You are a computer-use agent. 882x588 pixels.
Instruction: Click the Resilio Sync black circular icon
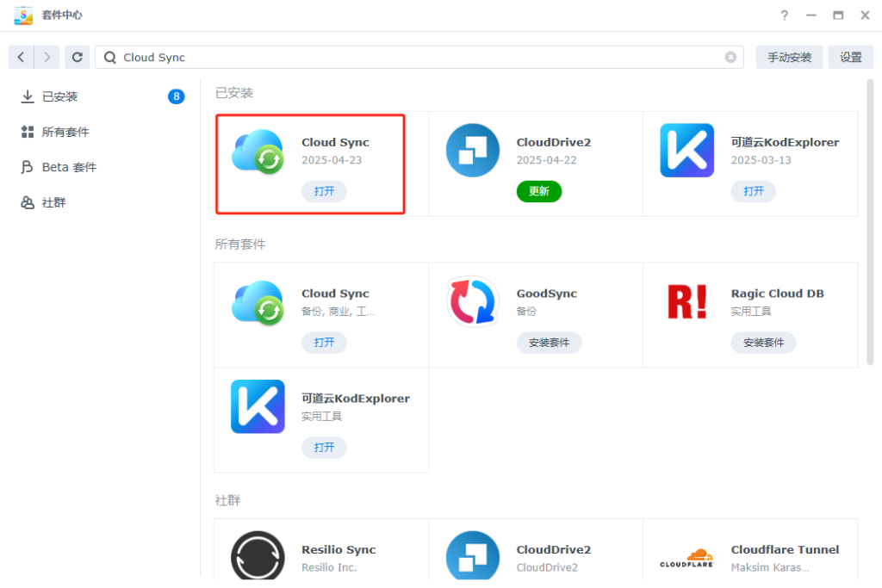(x=258, y=556)
